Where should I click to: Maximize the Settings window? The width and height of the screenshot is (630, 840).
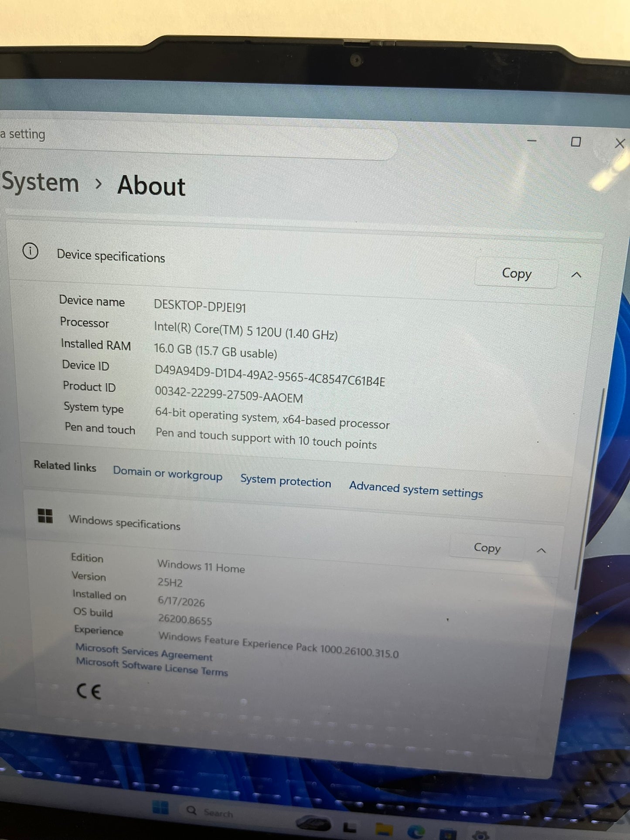click(x=576, y=142)
